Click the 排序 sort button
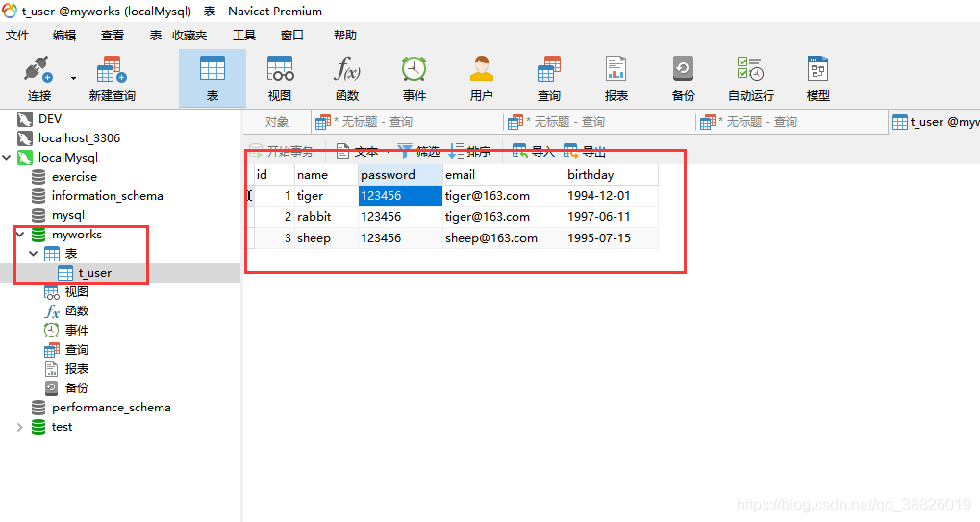Screen dimensions: 980x522 469,151
